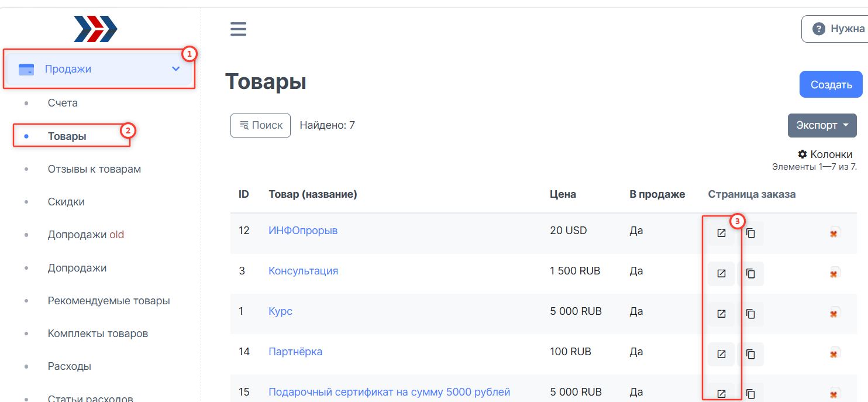The image size is (868, 402).
Task: Open Скидки menu item
Action: [66, 202]
